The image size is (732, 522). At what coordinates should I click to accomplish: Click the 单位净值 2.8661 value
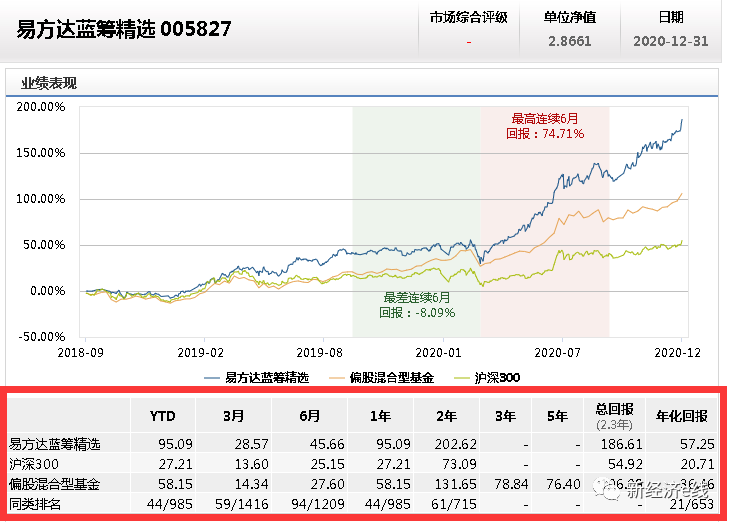point(570,41)
